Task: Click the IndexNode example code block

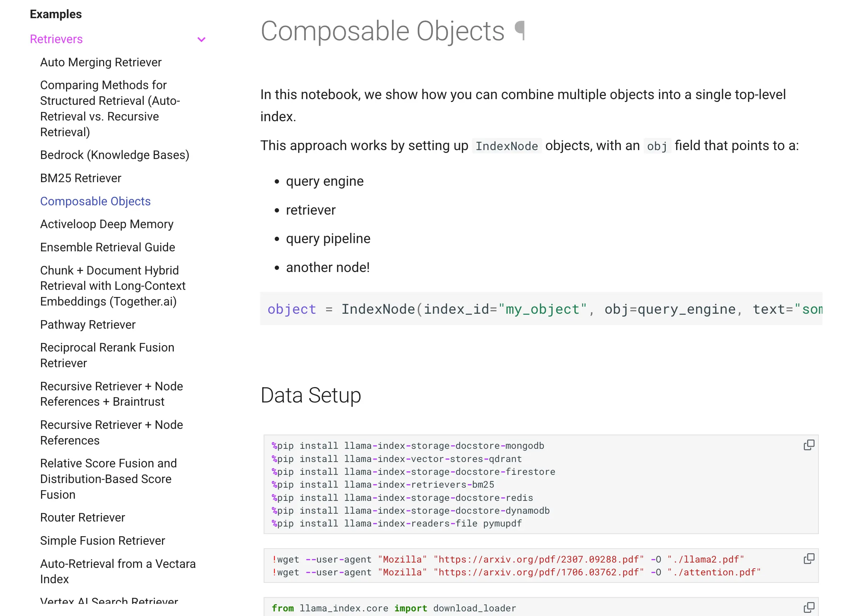Action: [x=541, y=309]
